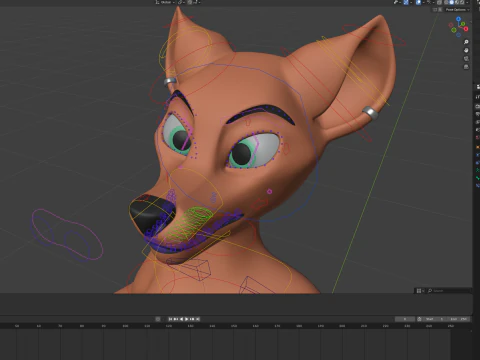The image size is (480, 360).
Task: Toggle viewport gizmos display button
Action: [x=406, y=2]
